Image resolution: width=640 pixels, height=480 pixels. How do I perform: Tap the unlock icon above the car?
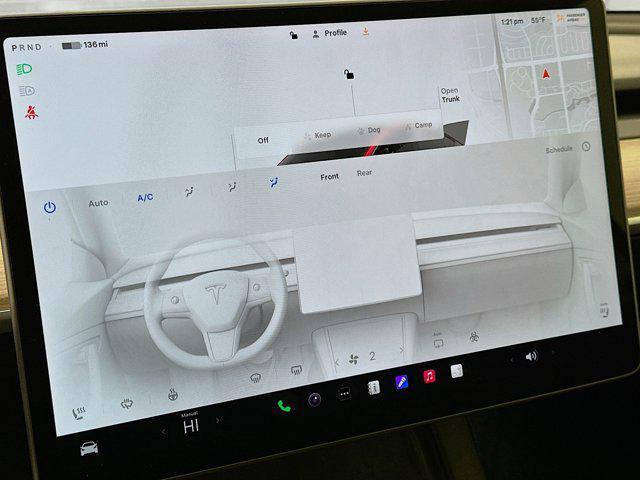349,74
